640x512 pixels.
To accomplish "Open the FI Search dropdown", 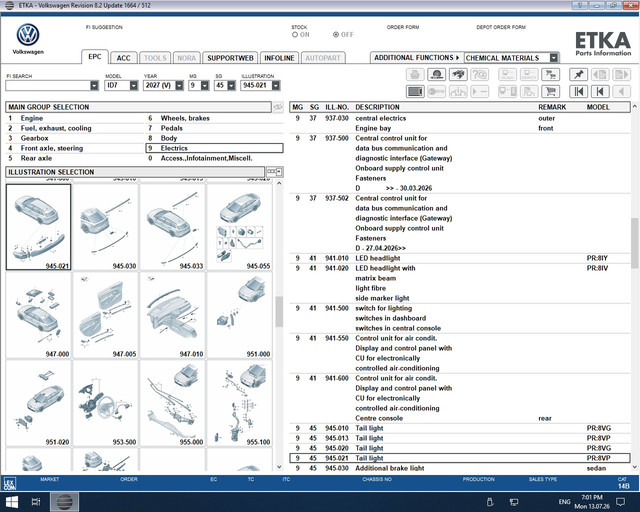I will tap(94, 85).
